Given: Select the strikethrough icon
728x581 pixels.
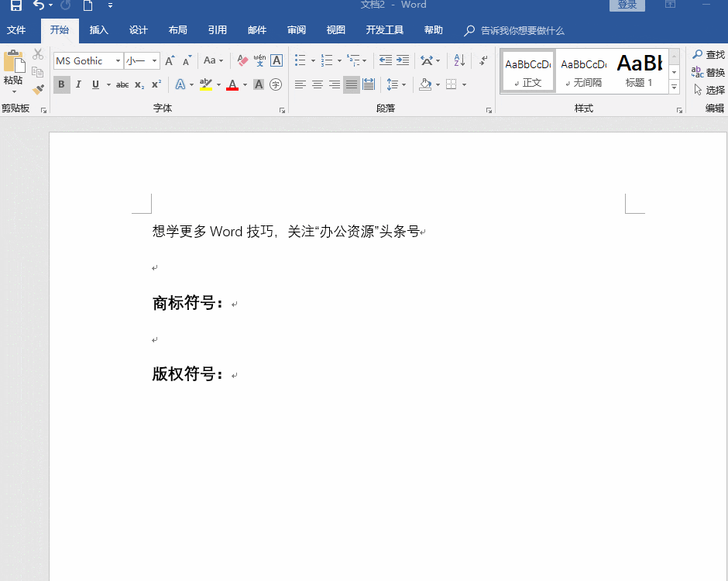Looking at the screenshot, I should [122, 84].
